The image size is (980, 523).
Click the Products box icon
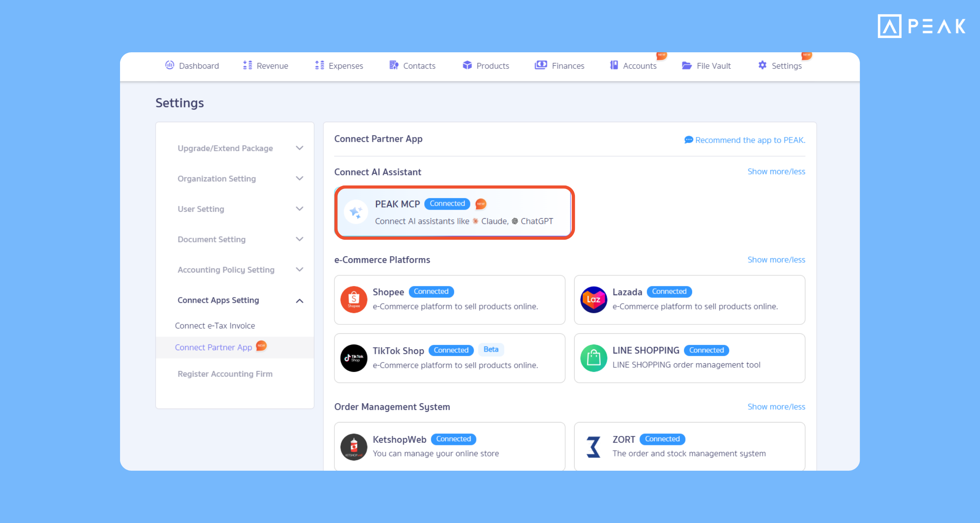(467, 65)
